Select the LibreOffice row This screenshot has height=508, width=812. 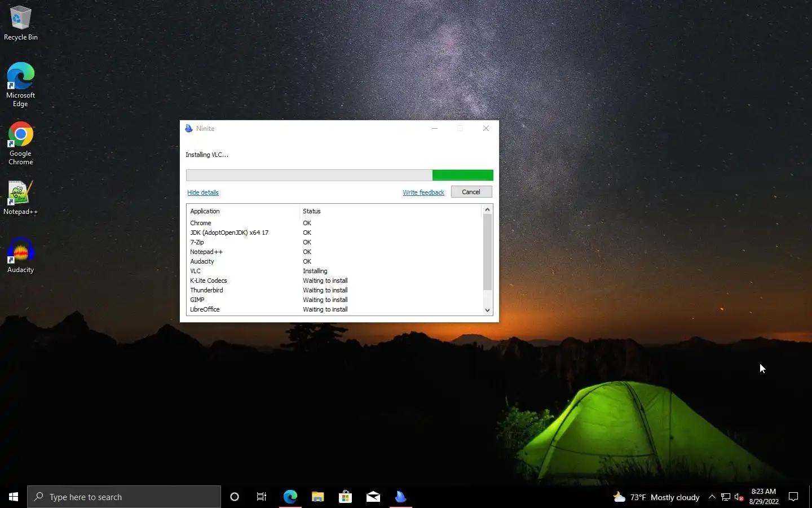coord(335,309)
